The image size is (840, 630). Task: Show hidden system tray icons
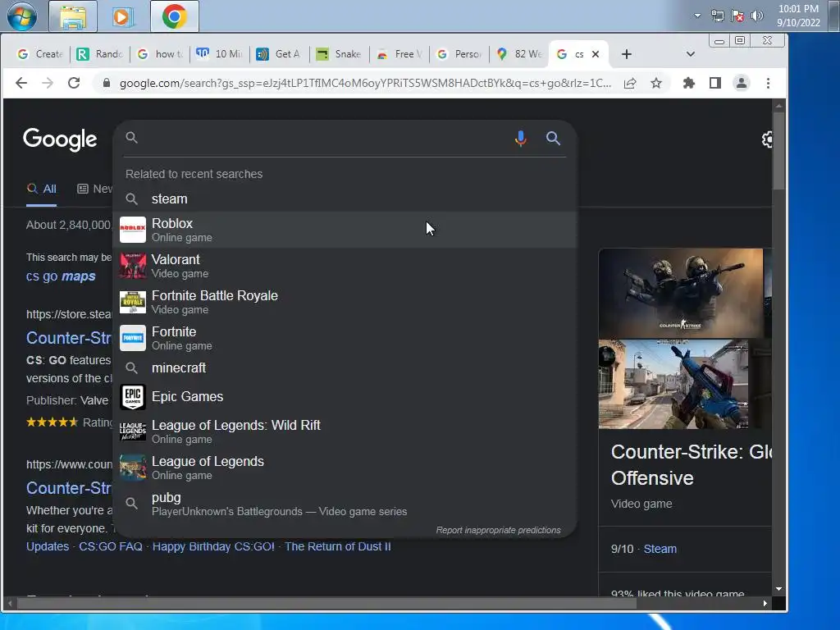tap(697, 16)
